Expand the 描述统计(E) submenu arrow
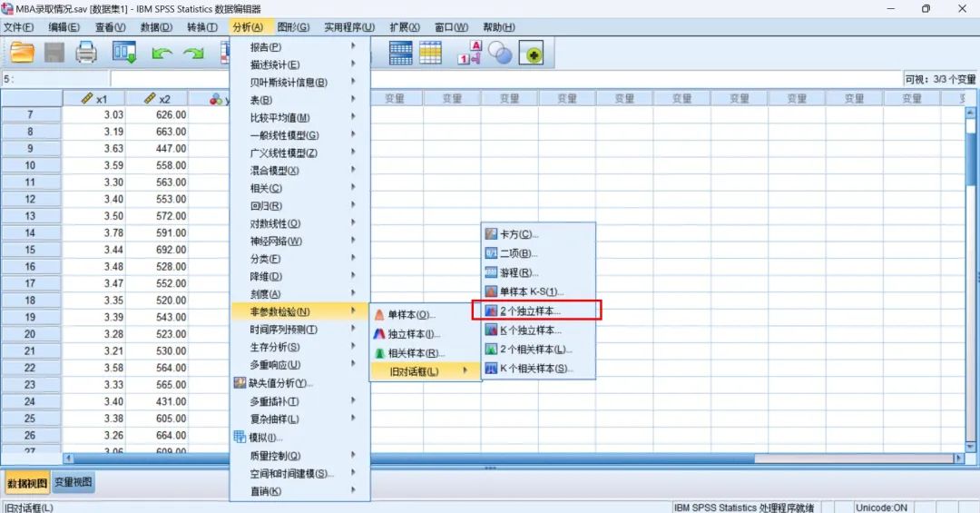The width and height of the screenshot is (980, 513). tap(353, 64)
